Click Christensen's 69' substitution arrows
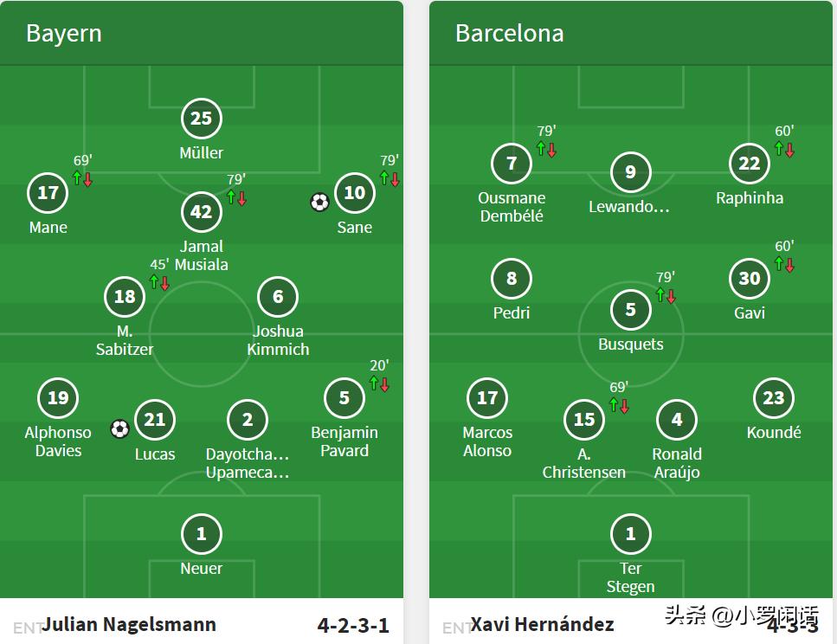Screen dimensions: 837x644 (618, 405)
